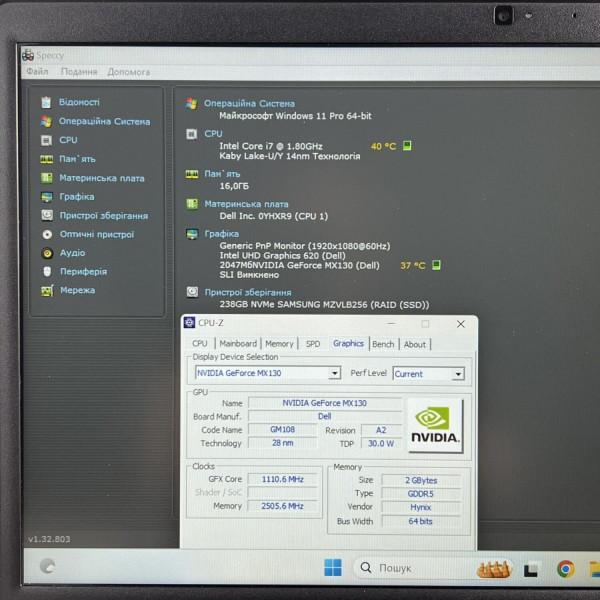Viewport: 600px width, 600px height.
Task: Click the motherboard icon in summary pane
Action: click(x=192, y=204)
